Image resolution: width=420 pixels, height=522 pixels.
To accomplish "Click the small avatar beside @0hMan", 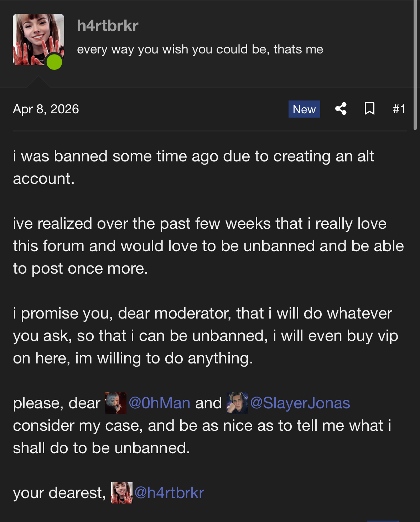I will click(116, 403).
